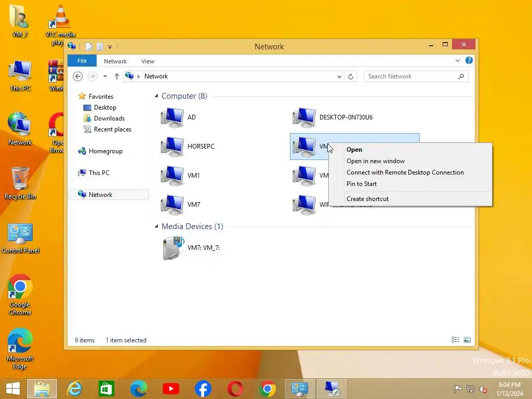This screenshot has width=532, height=399.
Task: Open the address bar history dropdown
Action: coord(339,77)
